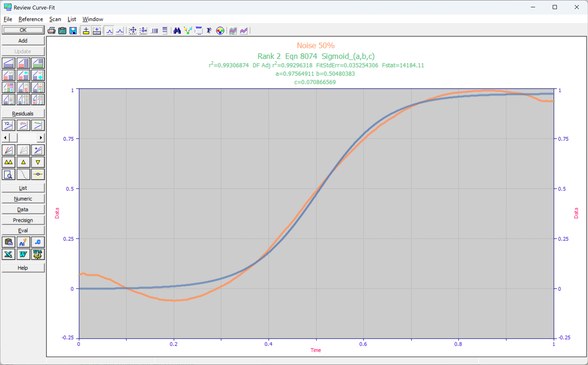Click the color wheel icon in toolbar

[220, 31]
